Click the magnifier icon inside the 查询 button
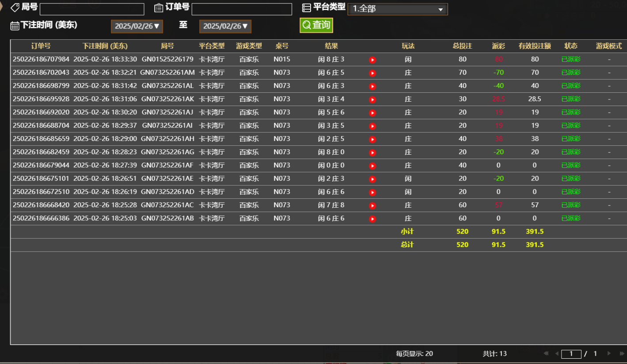 coord(307,25)
